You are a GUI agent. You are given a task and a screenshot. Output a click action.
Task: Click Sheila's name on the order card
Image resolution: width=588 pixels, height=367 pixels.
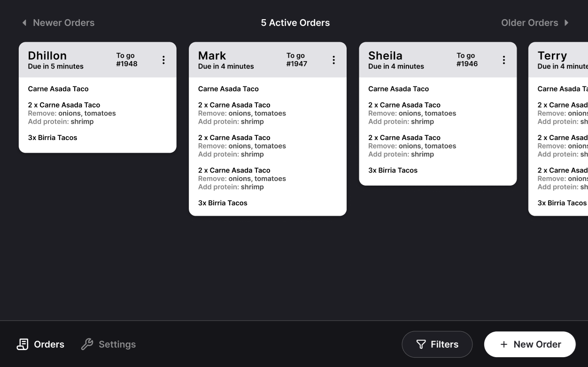click(x=385, y=55)
